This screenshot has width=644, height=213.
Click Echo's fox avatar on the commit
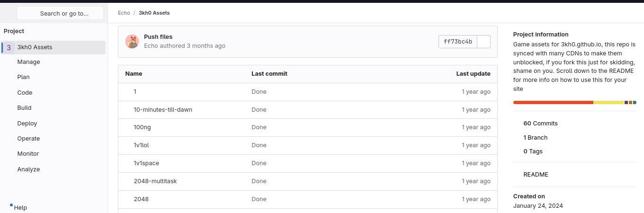(x=132, y=41)
